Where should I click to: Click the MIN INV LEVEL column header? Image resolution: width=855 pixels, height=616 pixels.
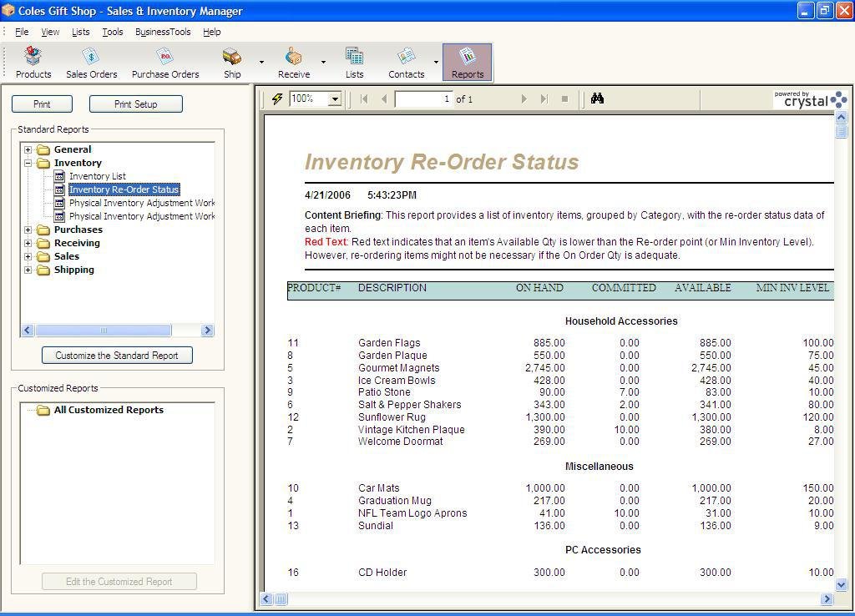(792, 288)
